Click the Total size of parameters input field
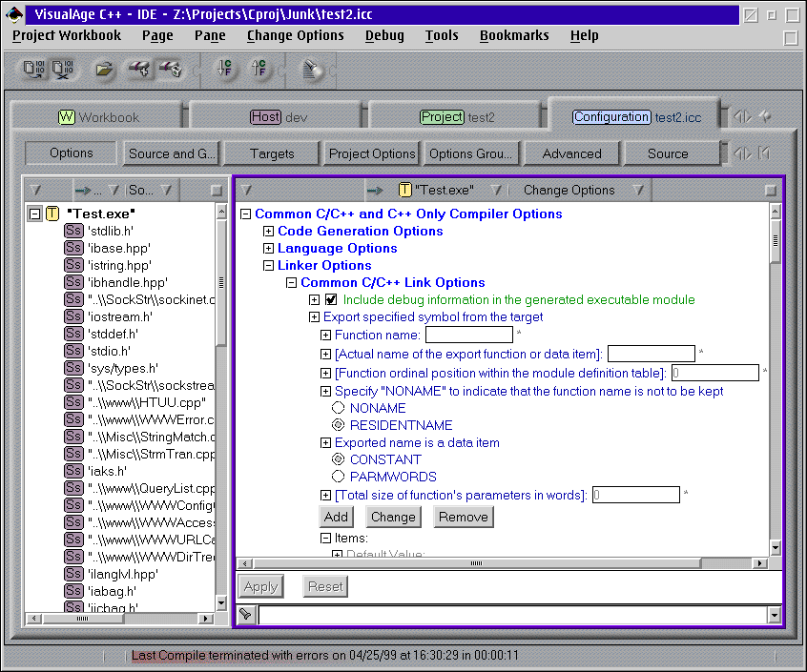The image size is (807, 672). click(x=636, y=495)
